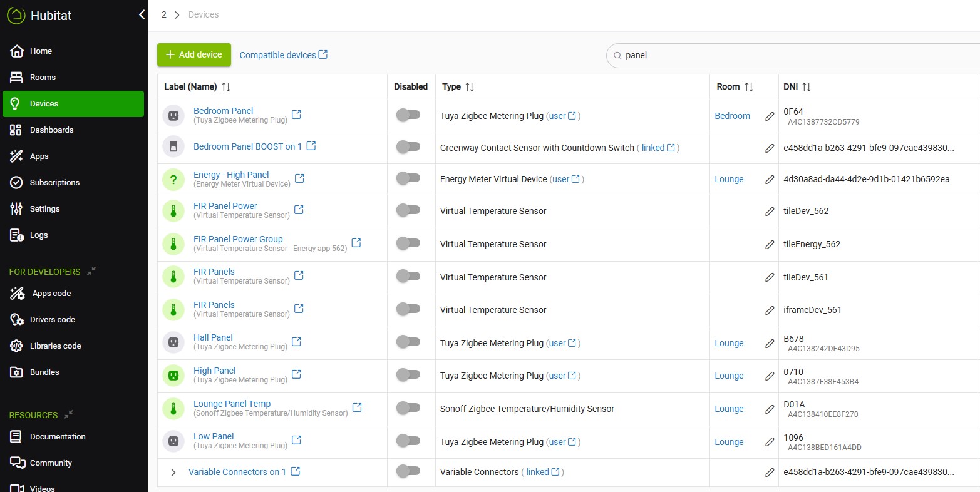980x492 pixels.
Task: Collapse the For Developers section
Action: click(x=91, y=271)
